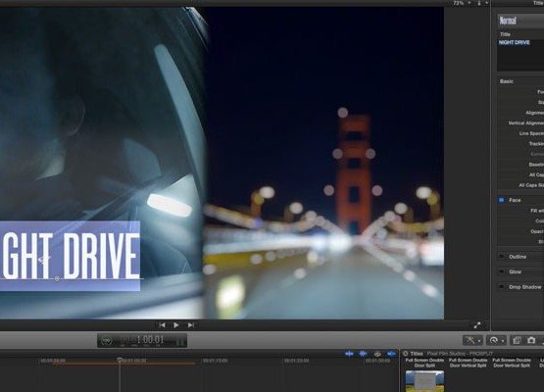The width and height of the screenshot is (544, 392).
Task: Open the Photos browser camera icon
Action: click(531, 340)
